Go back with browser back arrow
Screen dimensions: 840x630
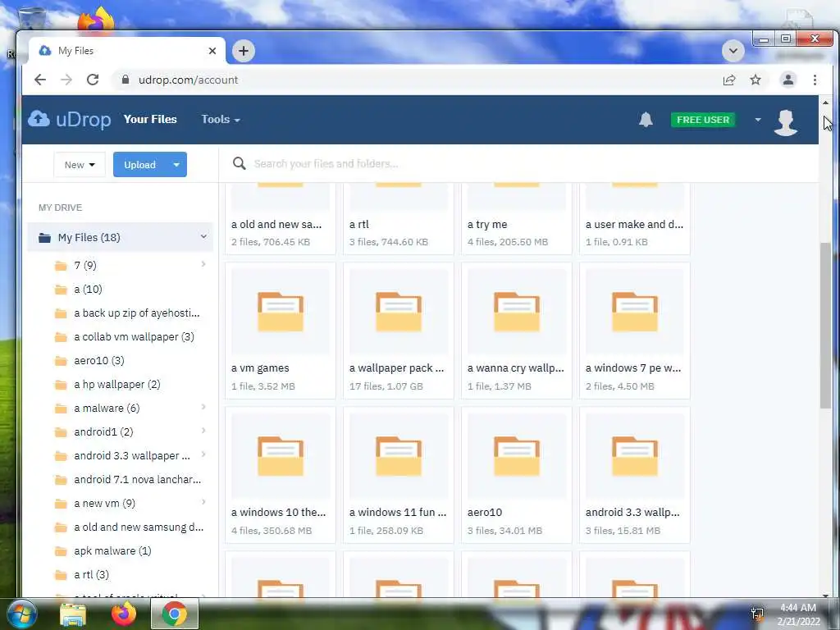click(x=40, y=80)
